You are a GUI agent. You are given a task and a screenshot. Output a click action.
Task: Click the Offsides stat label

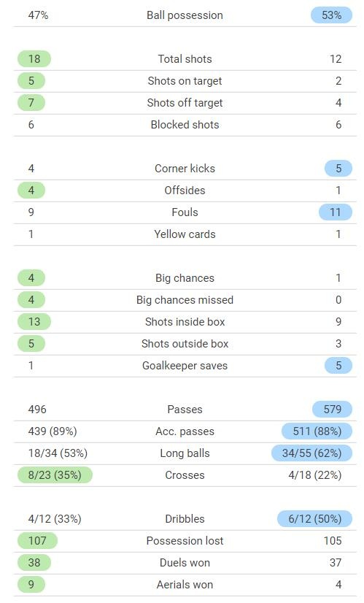(185, 191)
